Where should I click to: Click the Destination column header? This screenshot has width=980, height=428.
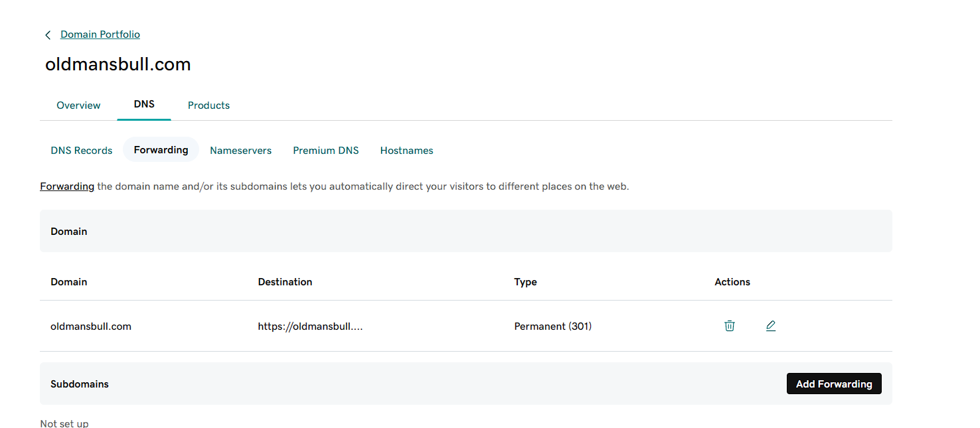(x=285, y=282)
